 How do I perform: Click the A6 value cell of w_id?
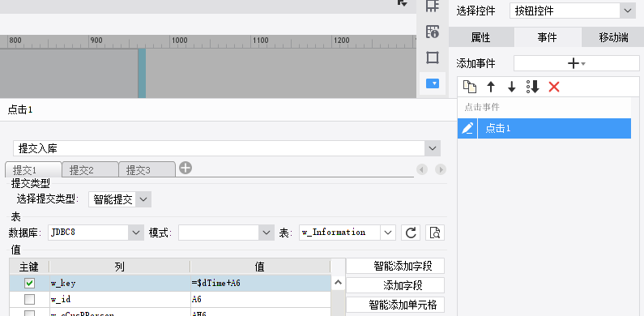tap(260, 299)
